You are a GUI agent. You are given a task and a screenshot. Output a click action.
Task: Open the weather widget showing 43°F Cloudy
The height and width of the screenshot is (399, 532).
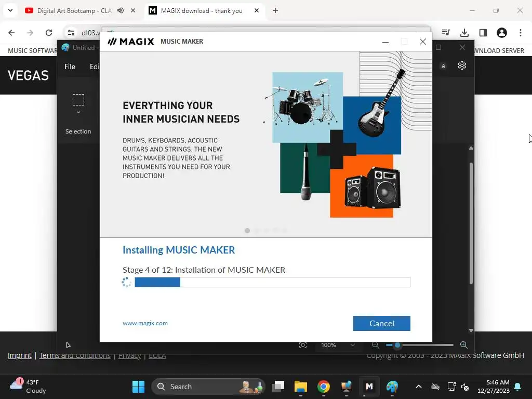28,387
